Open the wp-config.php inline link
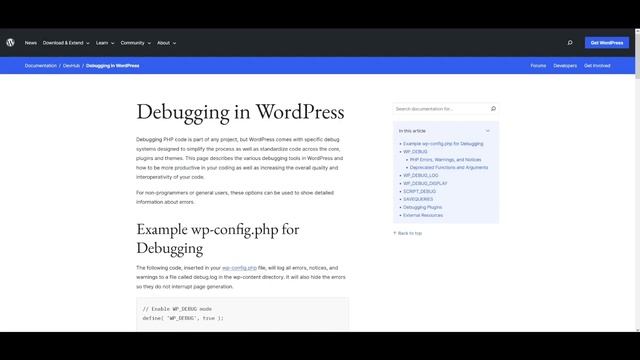This screenshot has height=360, width=640. pyautogui.click(x=239, y=268)
